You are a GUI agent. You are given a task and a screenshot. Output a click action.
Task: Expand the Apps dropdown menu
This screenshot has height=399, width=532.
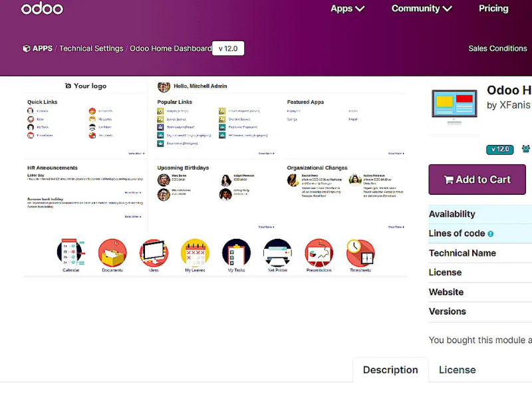348,9
